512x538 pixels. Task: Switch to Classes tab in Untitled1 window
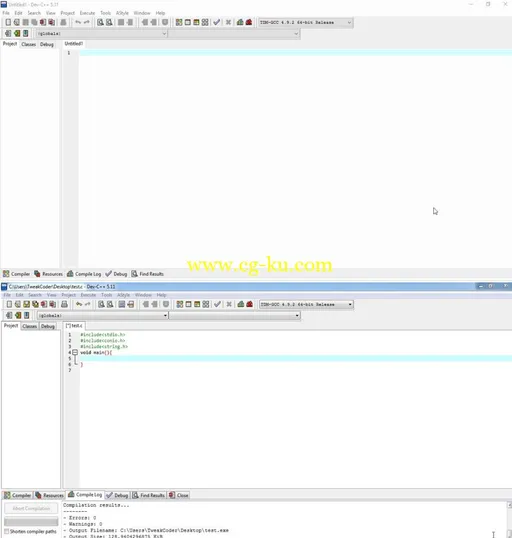tap(28, 44)
